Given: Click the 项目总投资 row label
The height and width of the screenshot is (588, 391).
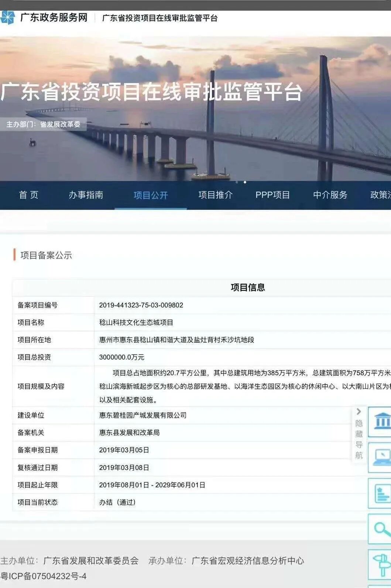Looking at the screenshot, I should coord(34,357).
